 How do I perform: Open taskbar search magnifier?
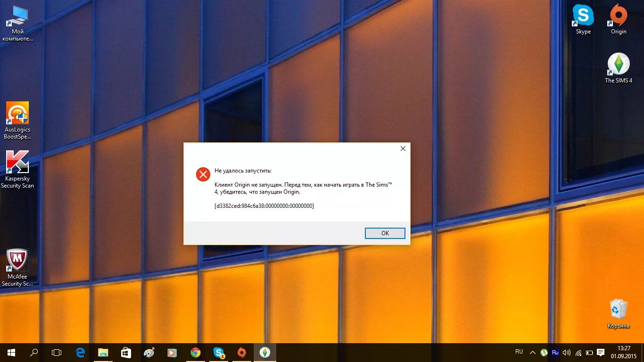34,353
